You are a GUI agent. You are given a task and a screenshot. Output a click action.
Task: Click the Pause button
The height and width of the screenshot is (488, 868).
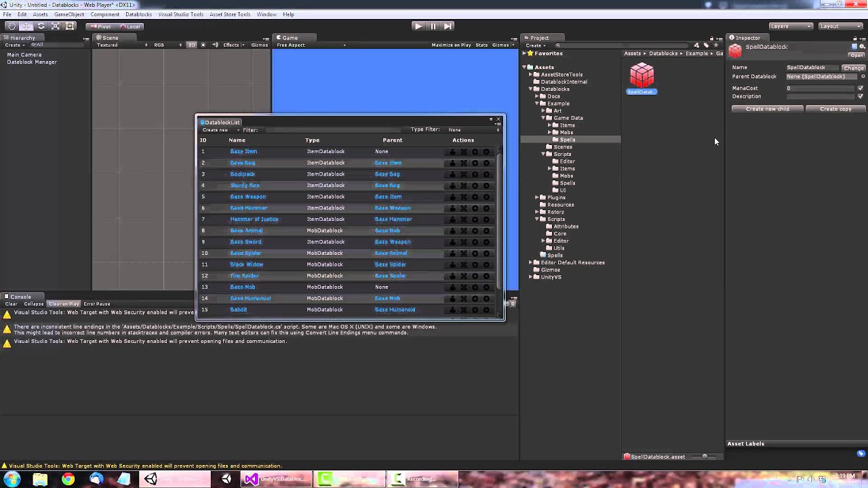pos(433,26)
